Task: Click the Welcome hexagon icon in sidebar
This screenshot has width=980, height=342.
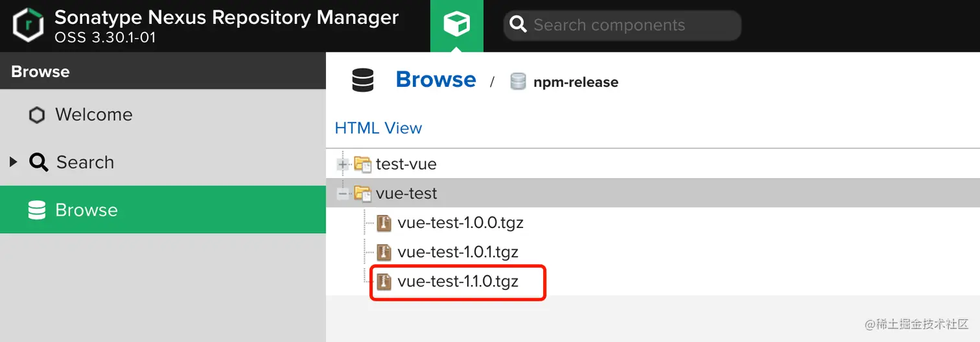Action: coord(37,115)
